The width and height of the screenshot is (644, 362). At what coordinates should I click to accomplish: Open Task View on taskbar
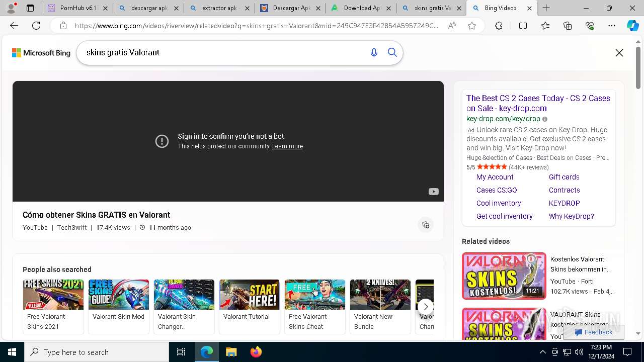[181, 352]
